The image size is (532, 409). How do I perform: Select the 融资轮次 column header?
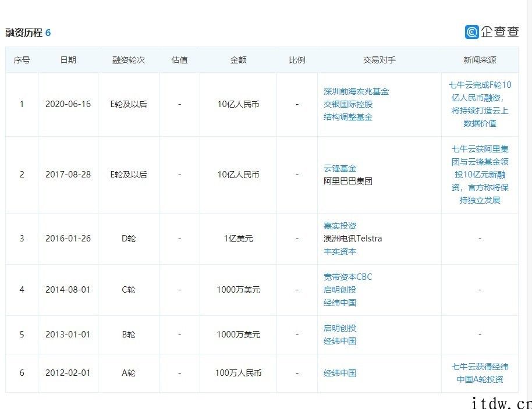pyautogui.click(x=129, y=60)
